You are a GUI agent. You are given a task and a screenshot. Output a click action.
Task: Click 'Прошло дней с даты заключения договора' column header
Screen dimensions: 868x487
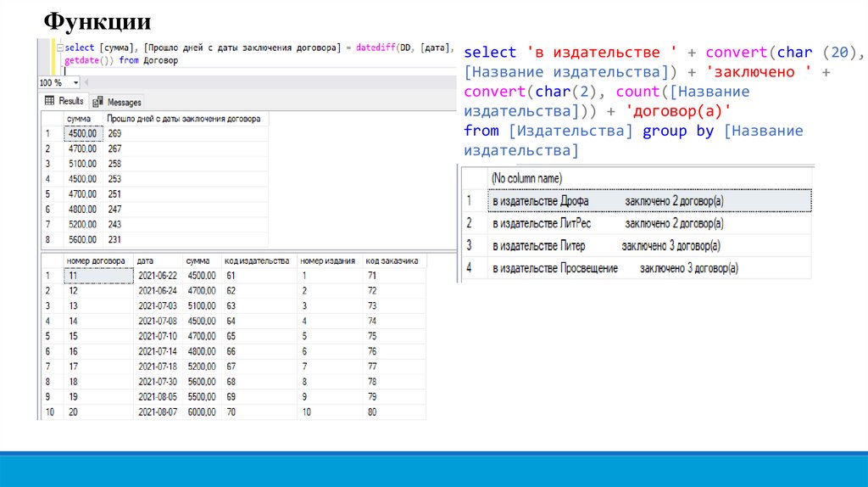[183, 119]
